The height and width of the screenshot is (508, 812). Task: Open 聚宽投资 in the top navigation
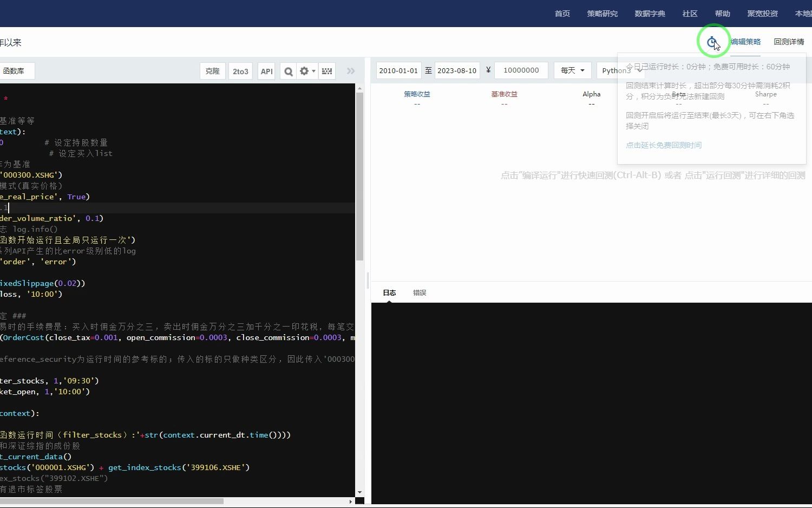pos(763,14)
